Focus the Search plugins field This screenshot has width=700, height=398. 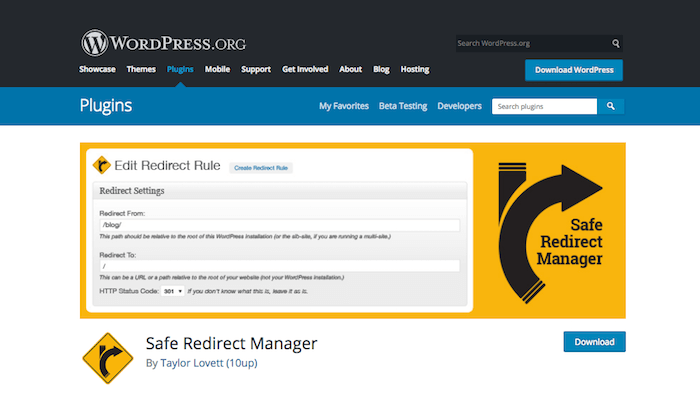pyautogui.click(x=544, y=106)
